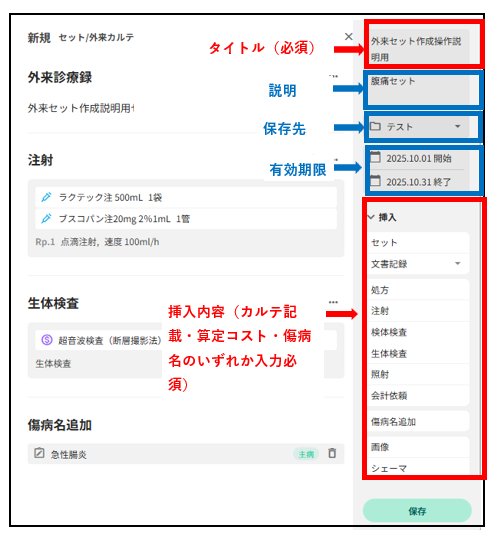Click the folder icon in the テスト field
The image size is (499, 538).
[375, 126]
